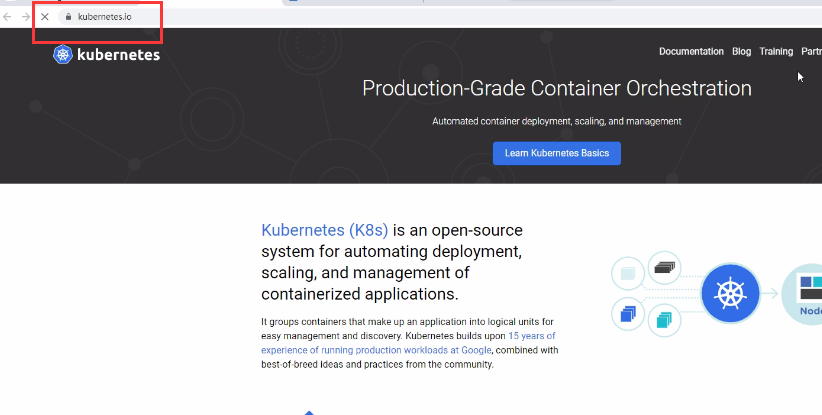Click the teal stacked containers diagram icon
Image resolution: width=822 pixels, height=415 pixels.
pyautogui.click(x=665, y=319)
